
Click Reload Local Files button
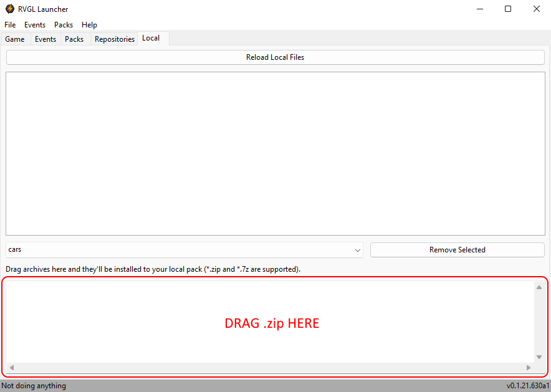pos(275,57)
